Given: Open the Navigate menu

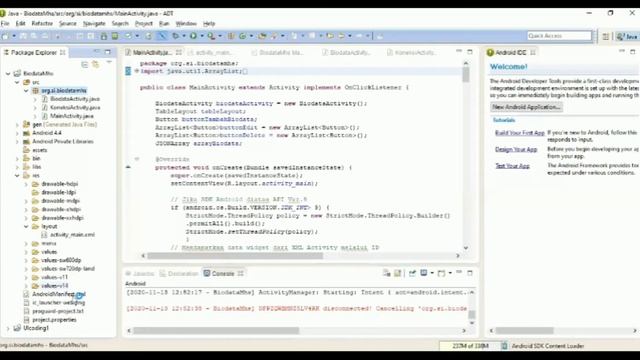Looking at the screenshot, I should click(x=94, y=24).
